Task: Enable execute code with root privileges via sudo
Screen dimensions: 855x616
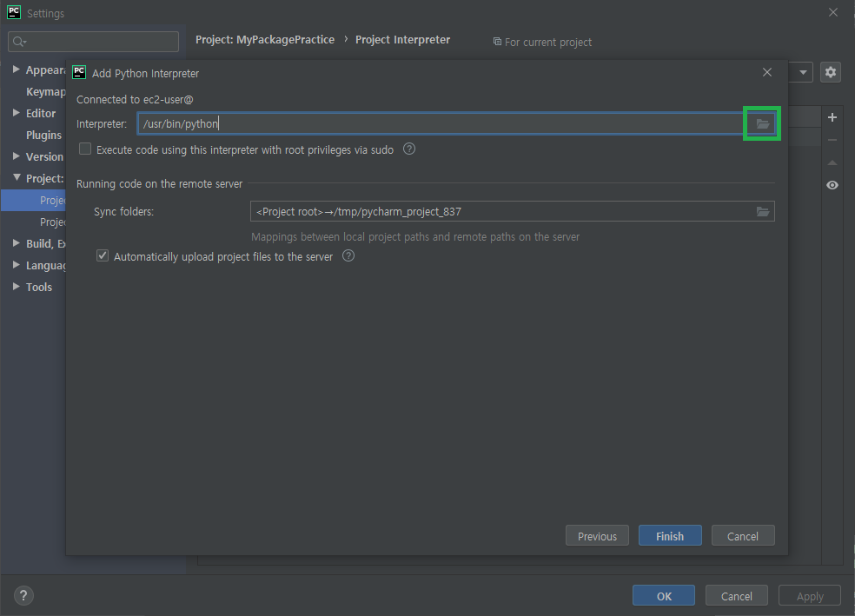Action: coord(85,149)
